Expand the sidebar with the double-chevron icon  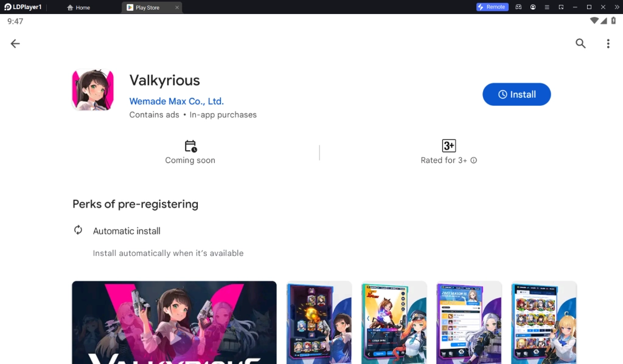tap(617, 7)
